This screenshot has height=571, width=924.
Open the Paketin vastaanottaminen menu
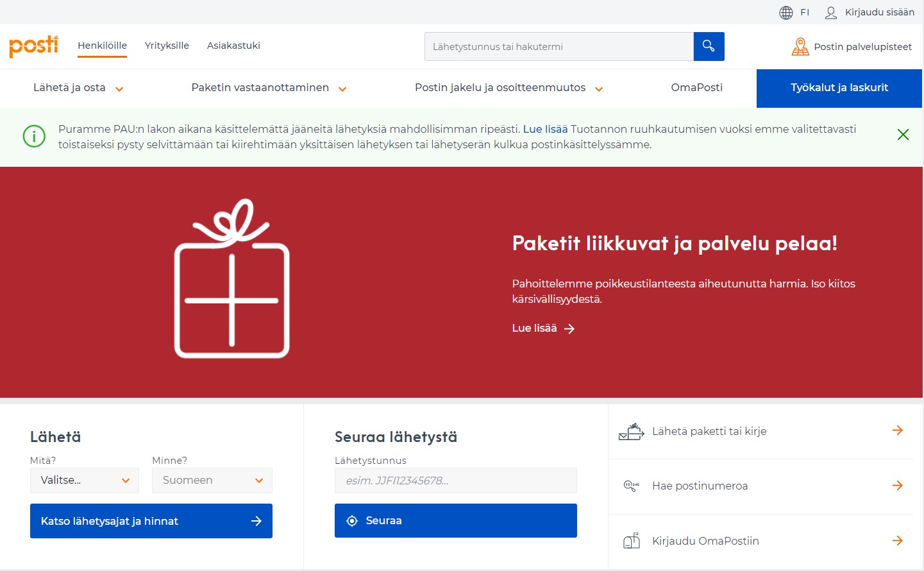[x=260, y=88]
